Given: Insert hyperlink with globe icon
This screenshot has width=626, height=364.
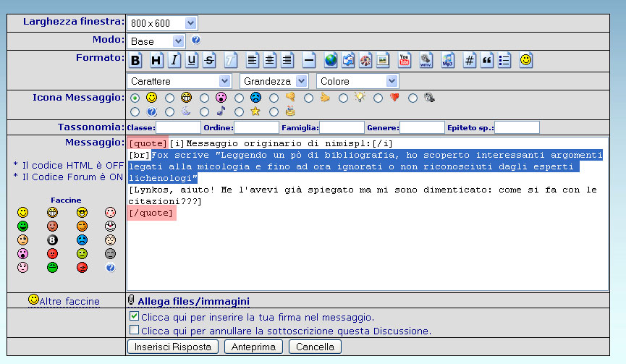Looking at the screenshot, I should point(331,60).
